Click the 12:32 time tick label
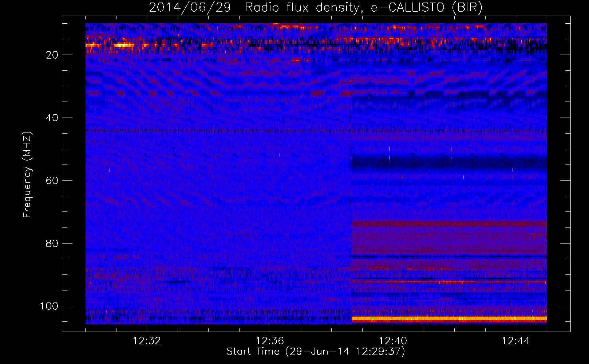 [x=147, y=341]
